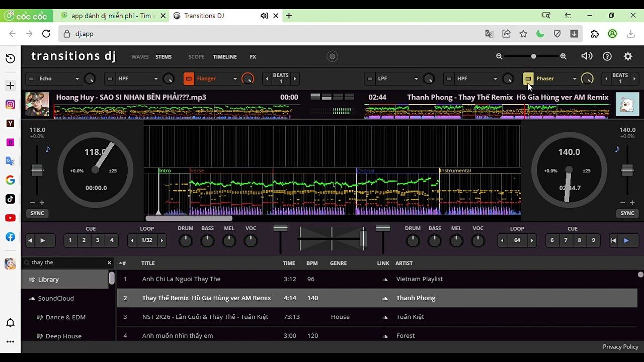Image resolution: width=644 pixels, height=362 pixels.
Task: Toggle key lock note icon on left deck
Action: pyautogui.click(x=48, y=149)
